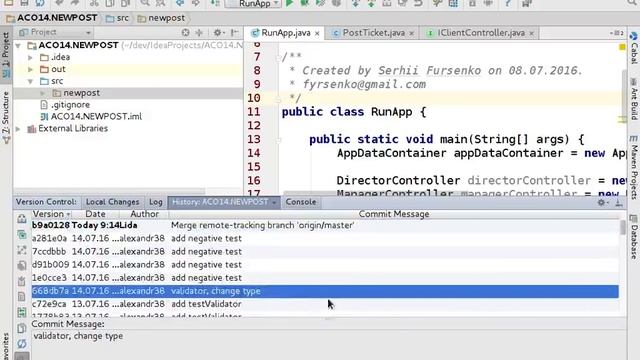Image resolution: width=640 pixels, height=360 pixels.
Task: Toggle the Ant Build tool window
Action: pos(633,99)
